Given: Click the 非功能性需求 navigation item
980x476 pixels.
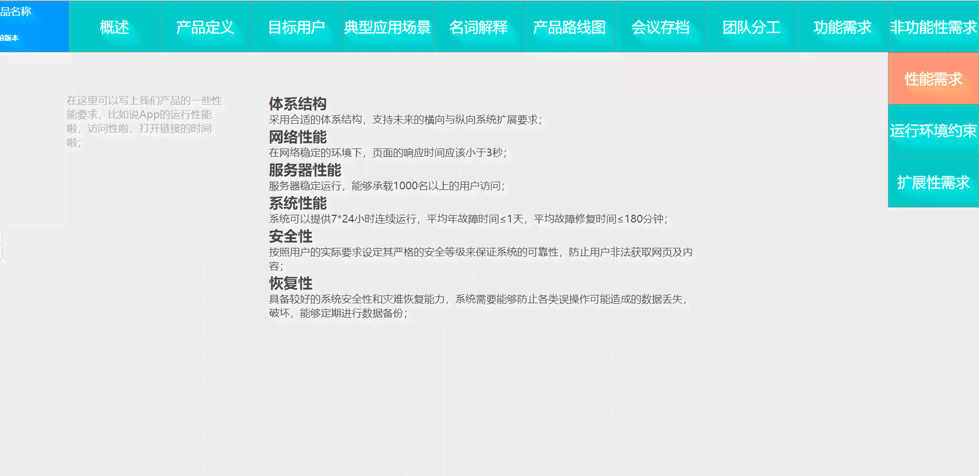Looking at the screenshot, I should click(x=933, y=27).
